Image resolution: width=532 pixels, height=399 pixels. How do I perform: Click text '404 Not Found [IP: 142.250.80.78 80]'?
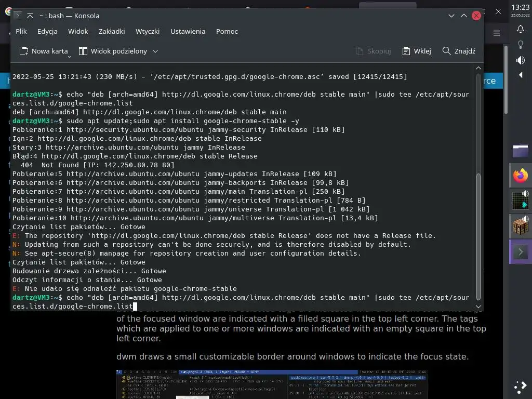97,165
